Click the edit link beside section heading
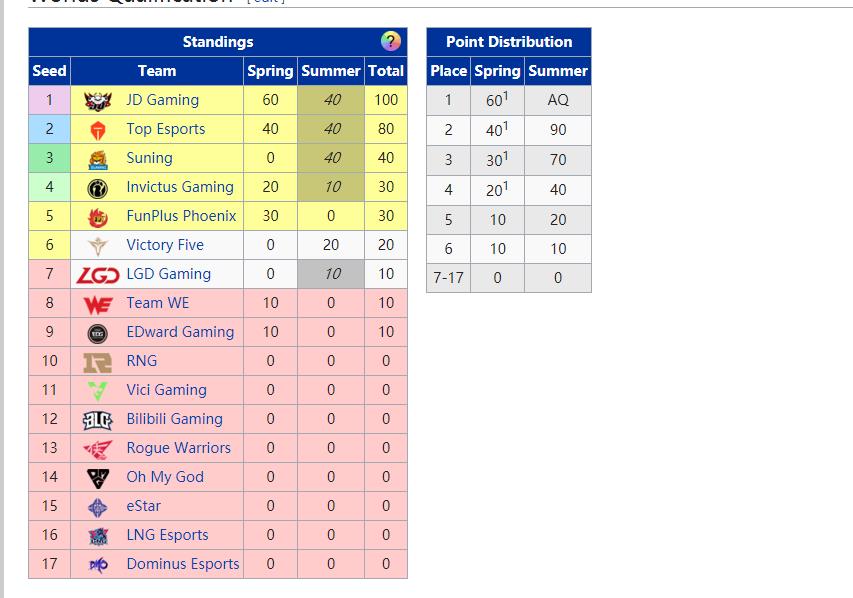 [x=266, y=2]
